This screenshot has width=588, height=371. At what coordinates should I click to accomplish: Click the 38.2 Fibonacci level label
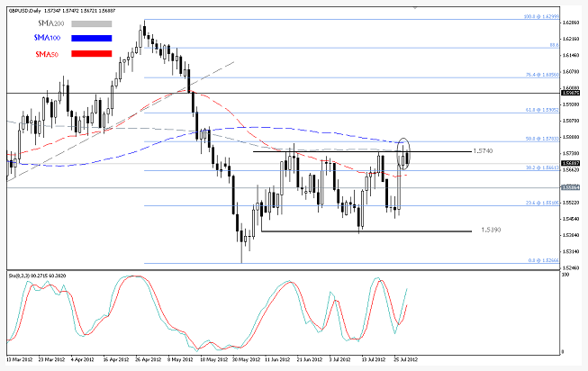[542, 168]
